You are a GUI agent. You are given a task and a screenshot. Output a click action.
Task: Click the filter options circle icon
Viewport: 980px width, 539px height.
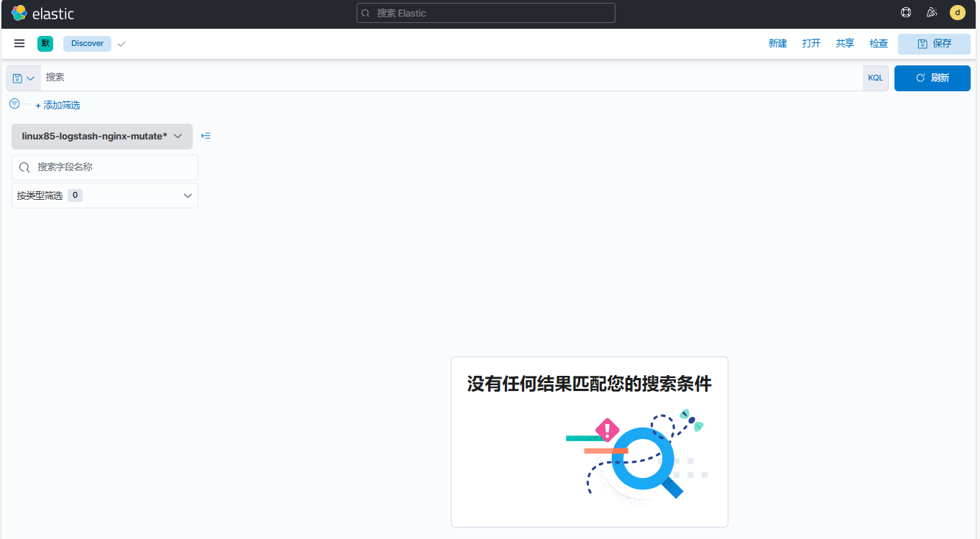point(14,104)
